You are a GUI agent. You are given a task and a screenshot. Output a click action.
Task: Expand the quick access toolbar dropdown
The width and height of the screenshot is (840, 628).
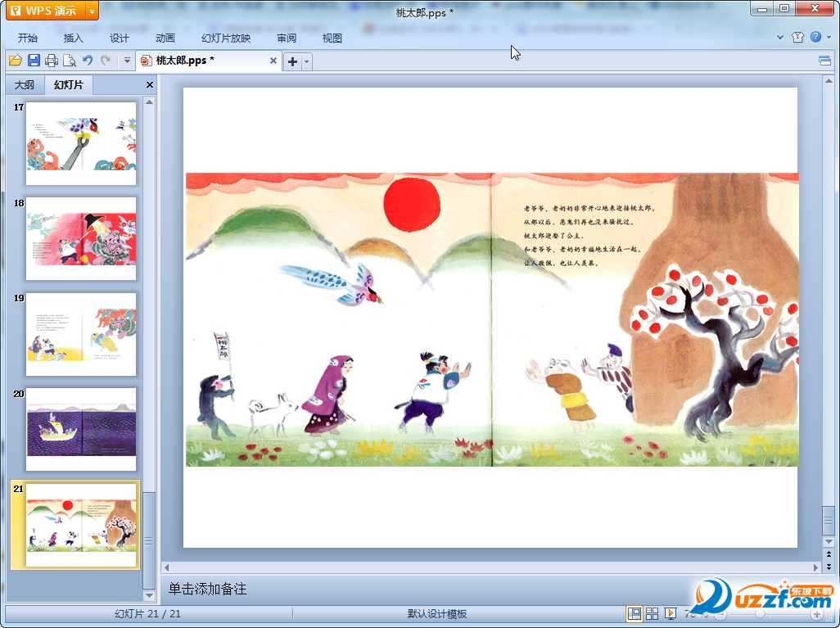pos(127,61)
